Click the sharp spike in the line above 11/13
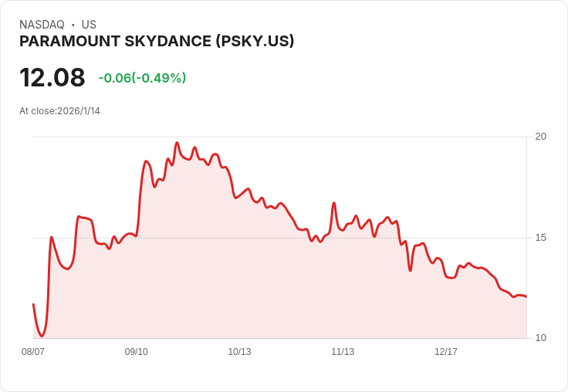568x392 pixels. coord(334,203)
